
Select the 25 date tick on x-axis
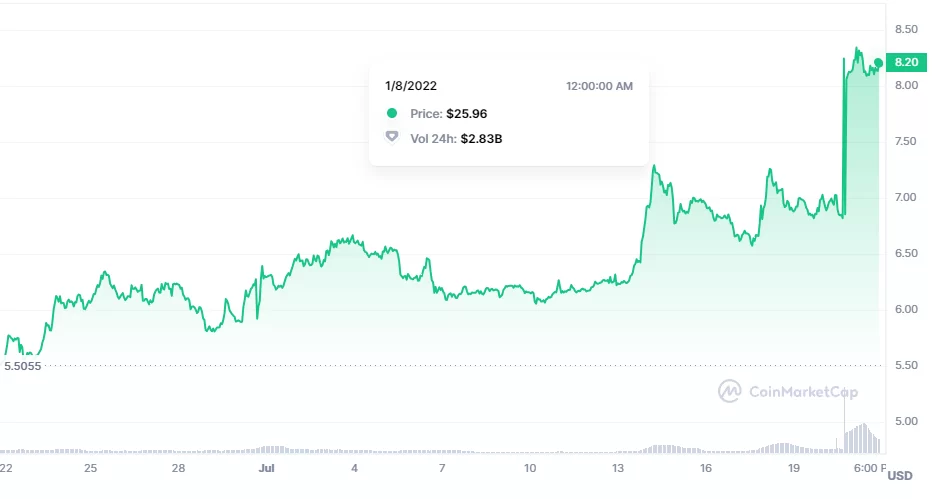[x=90, y=468]
